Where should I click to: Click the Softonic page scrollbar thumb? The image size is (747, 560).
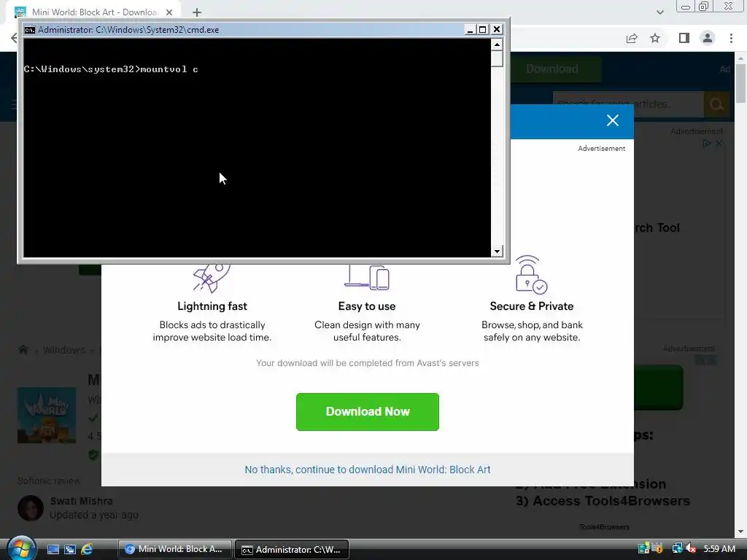740,83
